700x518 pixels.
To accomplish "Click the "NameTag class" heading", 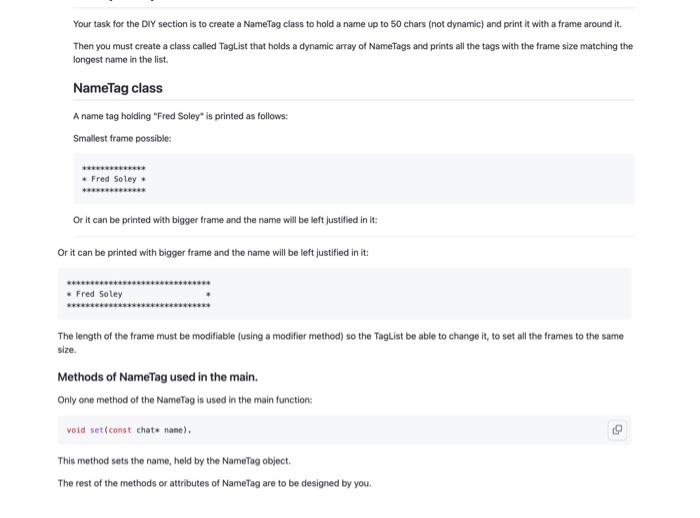I will (117, 88).
